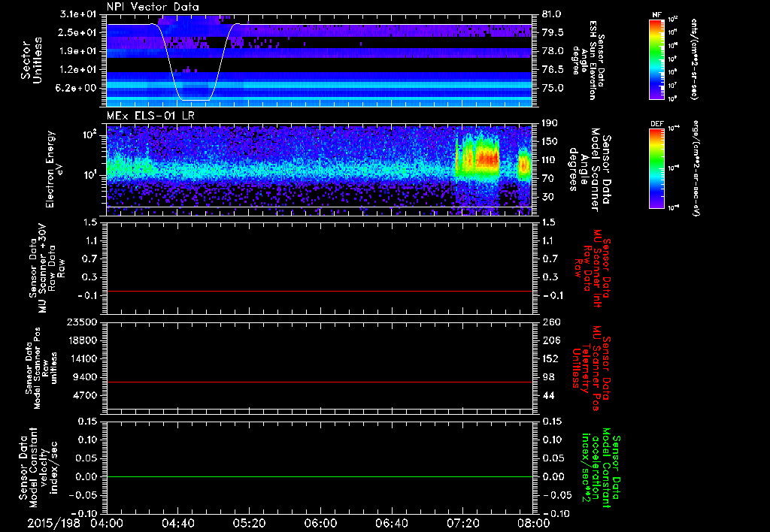Click the 08:00 time axis label
The width and height of the screenshot is (770, 532).
coord(533,523)
